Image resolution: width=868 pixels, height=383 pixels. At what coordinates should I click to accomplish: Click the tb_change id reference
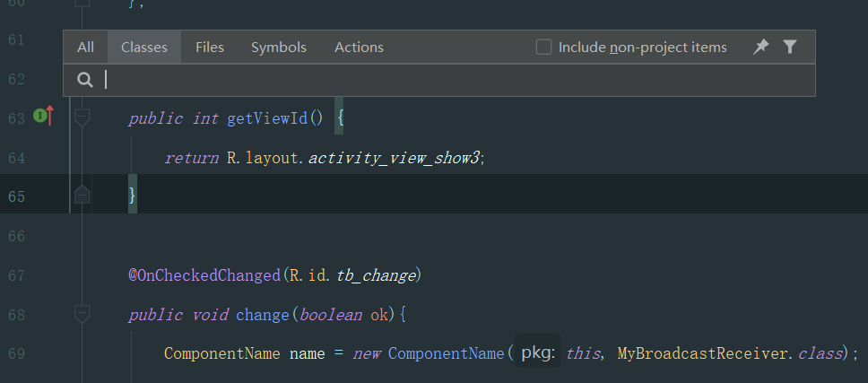tap(376, 275)
